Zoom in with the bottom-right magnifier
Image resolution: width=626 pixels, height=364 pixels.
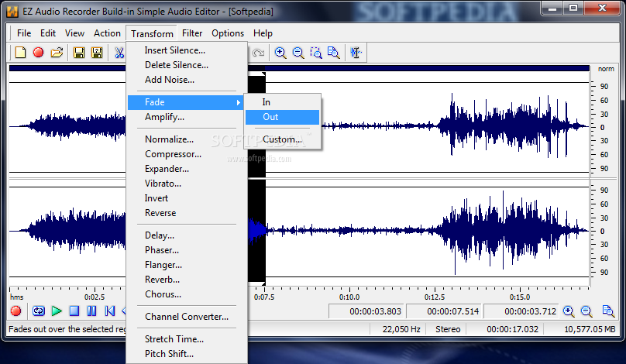(x=569, y=311)
